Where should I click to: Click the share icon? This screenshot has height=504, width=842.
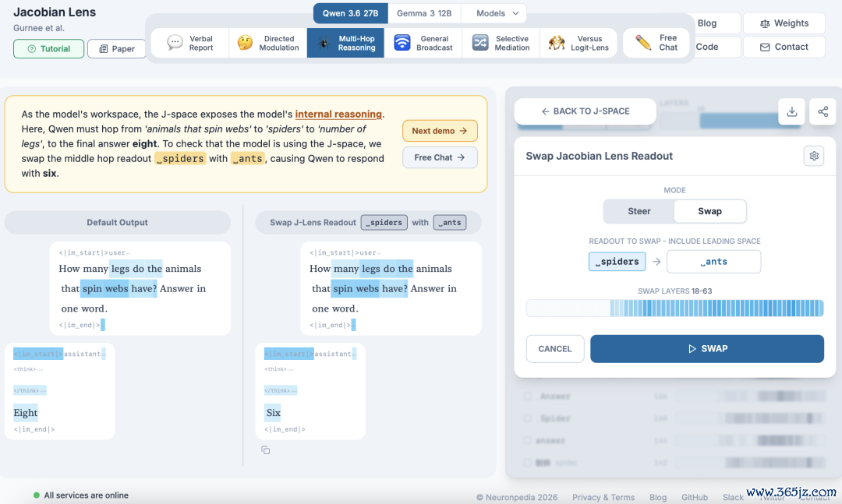pyautogui.click(x=823, y=111)
